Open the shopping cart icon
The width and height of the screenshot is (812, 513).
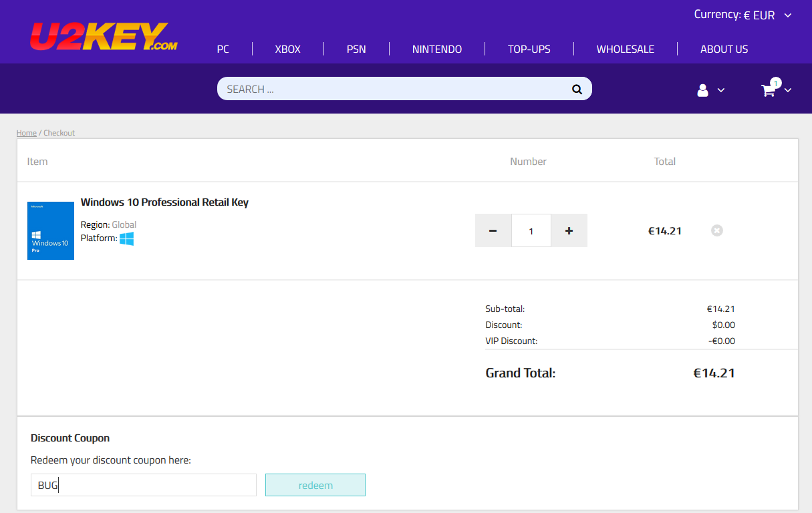point(769,90)
